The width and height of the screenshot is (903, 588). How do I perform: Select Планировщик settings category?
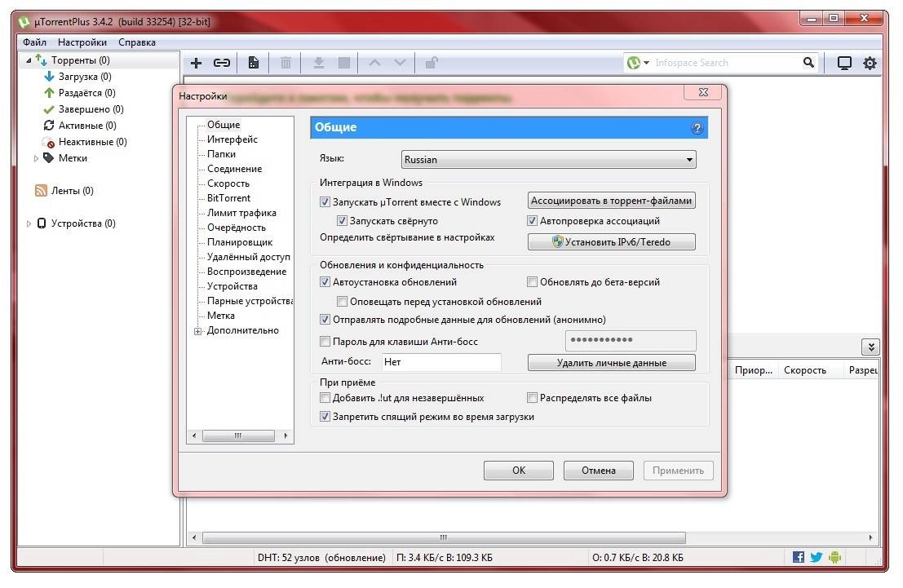pos(240,242)
